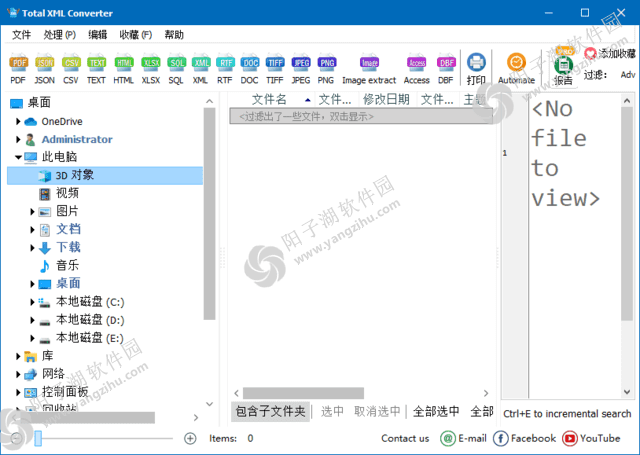This screenshot has height=455, width=640.
Task: Select 控制面板 in folder tree
Action: coord(65,392)
